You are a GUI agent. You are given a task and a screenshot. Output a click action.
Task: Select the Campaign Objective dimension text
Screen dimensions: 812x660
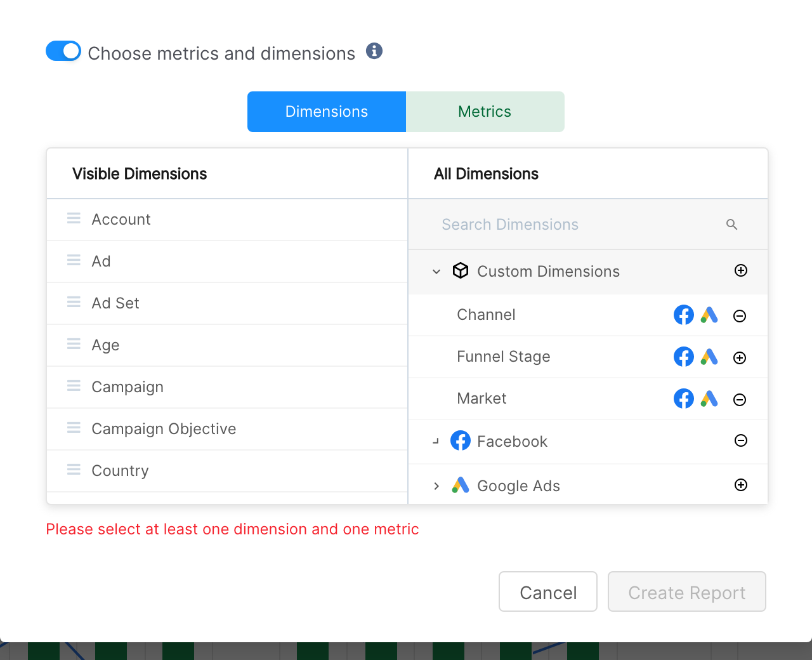[164, 429]
